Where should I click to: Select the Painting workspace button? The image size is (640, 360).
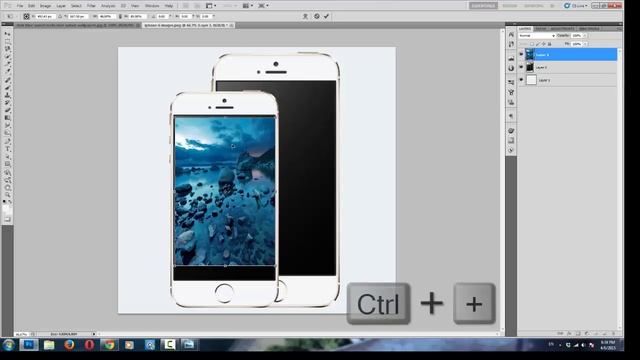pyautogui.click(x=534, y=6)
